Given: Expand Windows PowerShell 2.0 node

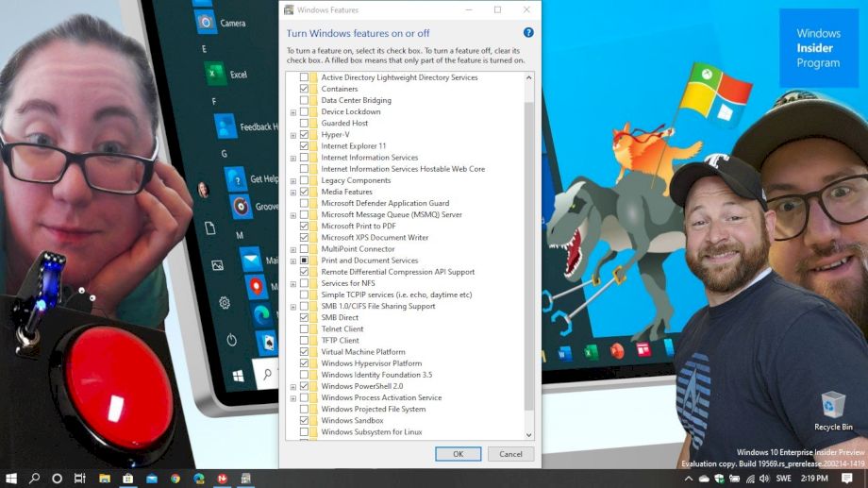Looking at the screenshot, I should (292, 387).
